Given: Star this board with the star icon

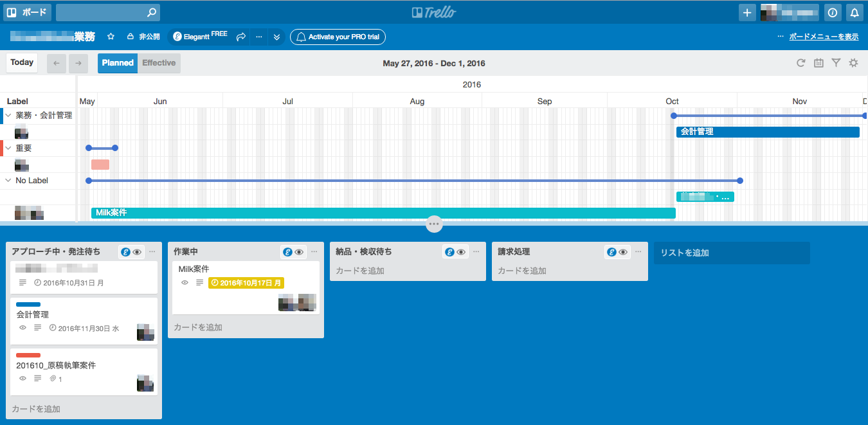Looking at the screenshot, I should coord(111,37).
